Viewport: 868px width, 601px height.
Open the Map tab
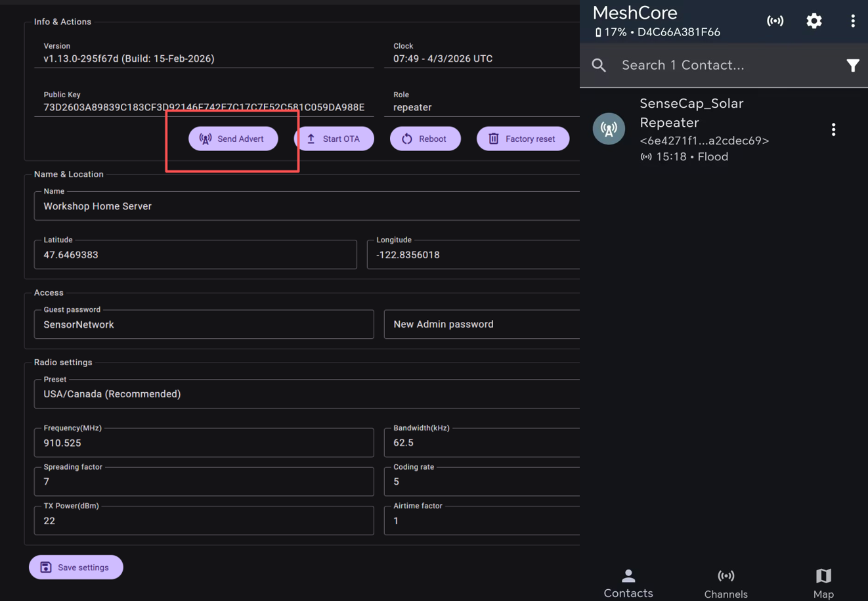[x=823, y=583]
